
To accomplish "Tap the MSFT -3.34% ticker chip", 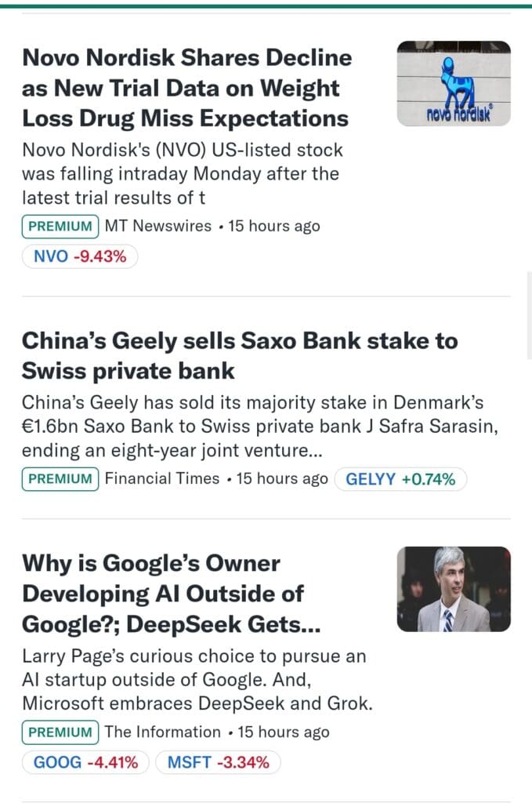I will (x=217, y=761).
